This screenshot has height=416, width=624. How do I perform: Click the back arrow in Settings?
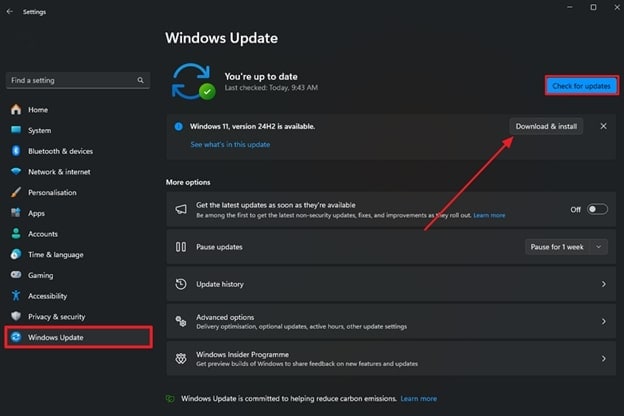click(10, 12)
